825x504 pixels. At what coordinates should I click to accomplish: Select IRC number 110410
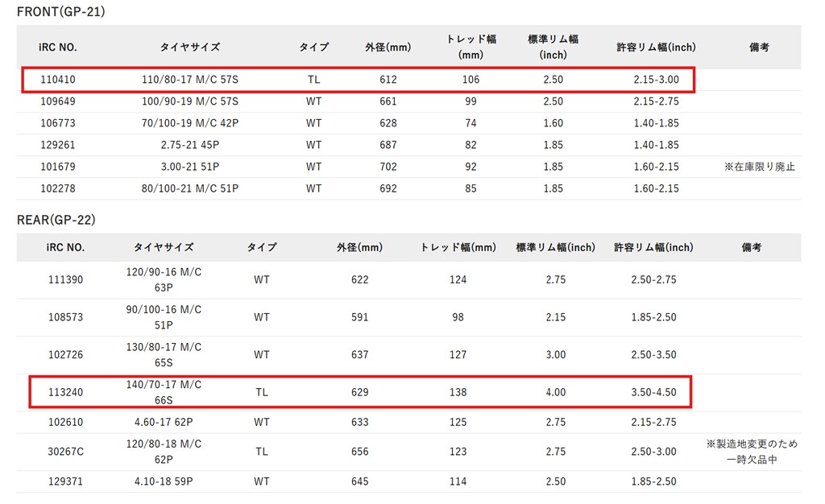pos(58,80)
